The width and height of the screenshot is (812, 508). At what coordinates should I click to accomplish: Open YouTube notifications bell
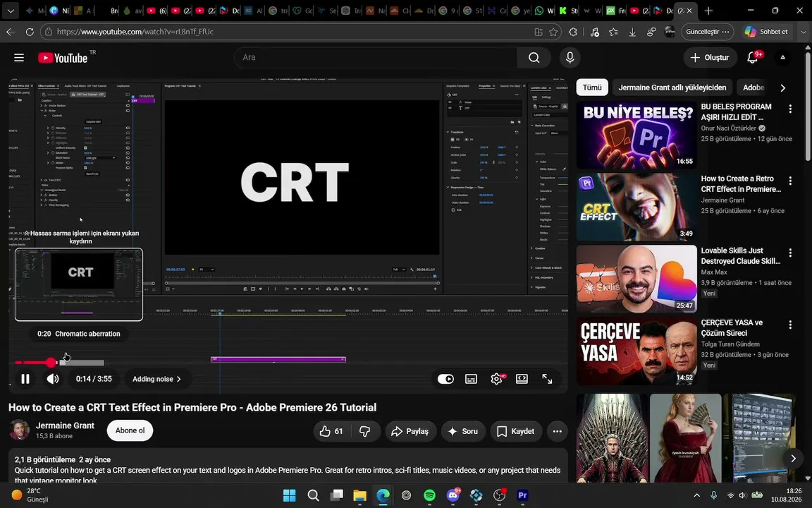click(753, 57)
